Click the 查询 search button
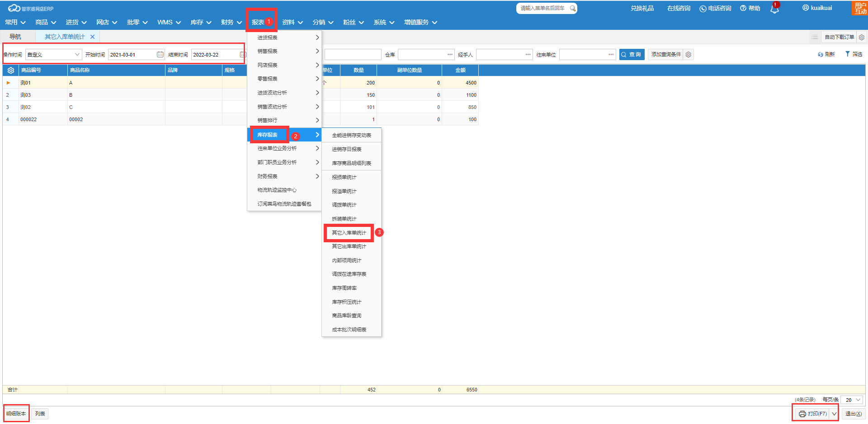The height and width of the screenshot is (424, 868). coord(632,55)
